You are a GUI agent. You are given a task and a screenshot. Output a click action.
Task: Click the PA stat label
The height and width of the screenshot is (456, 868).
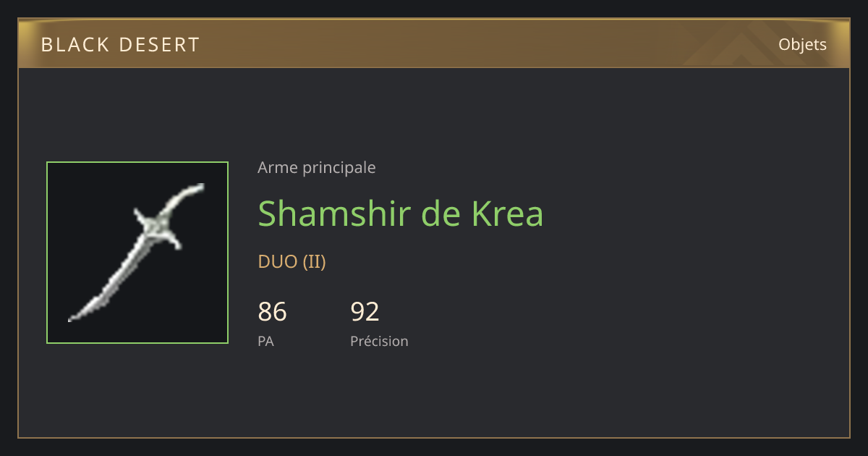(265, 341)
